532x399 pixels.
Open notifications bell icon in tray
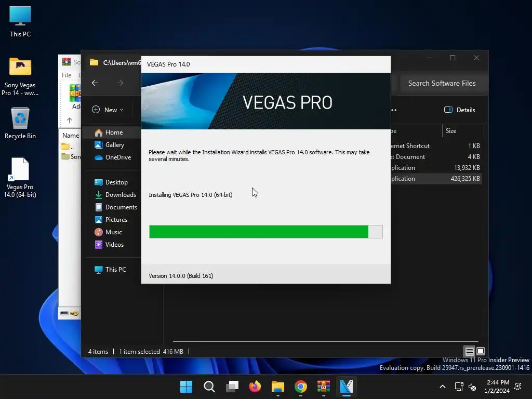(x=518, y=387)
